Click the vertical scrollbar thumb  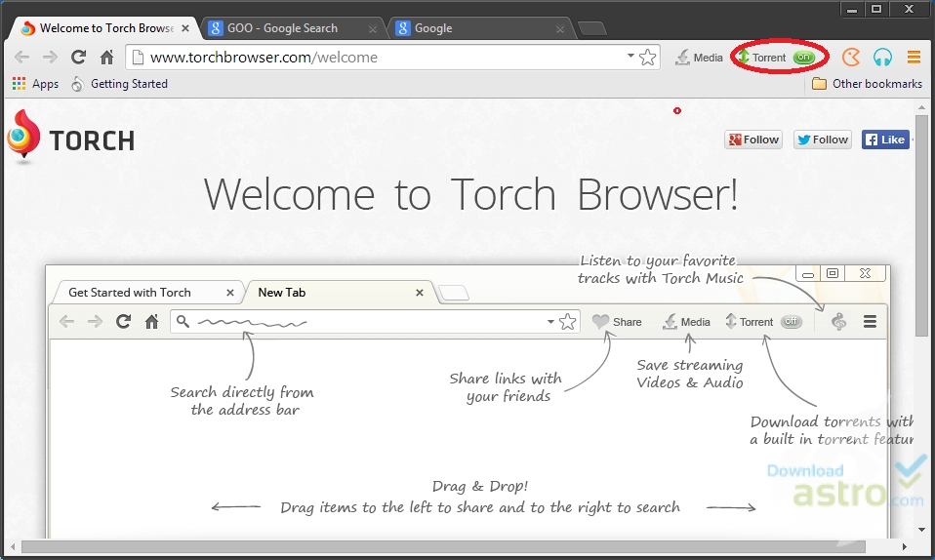[x=922, y=226]
